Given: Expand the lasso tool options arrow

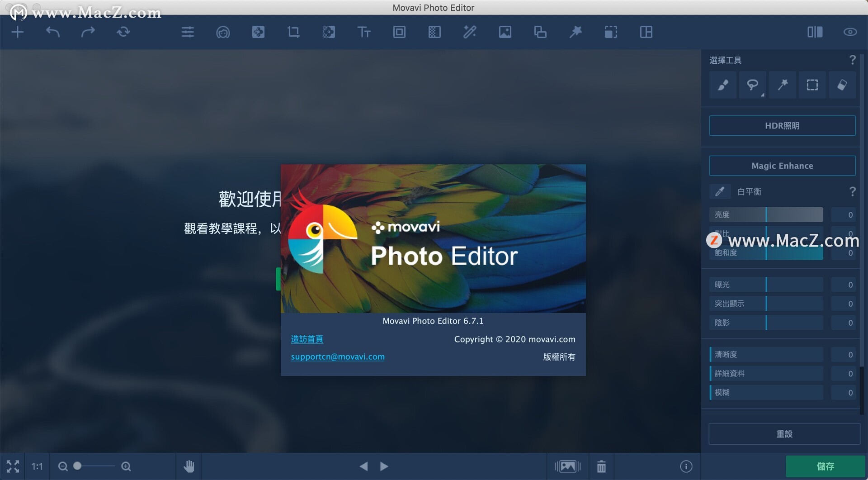Looking at the screenshot, I should (763, 95).
